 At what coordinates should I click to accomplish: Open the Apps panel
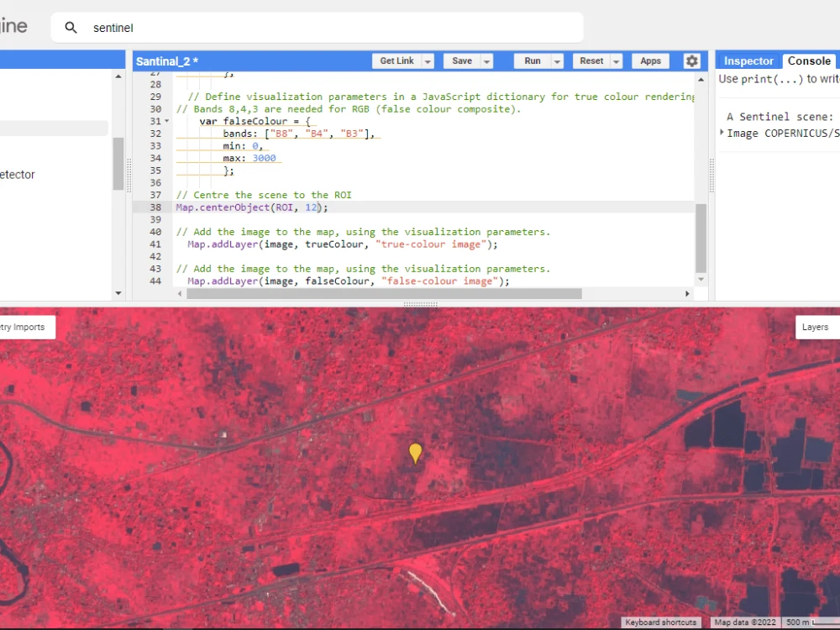pos(650,60)
